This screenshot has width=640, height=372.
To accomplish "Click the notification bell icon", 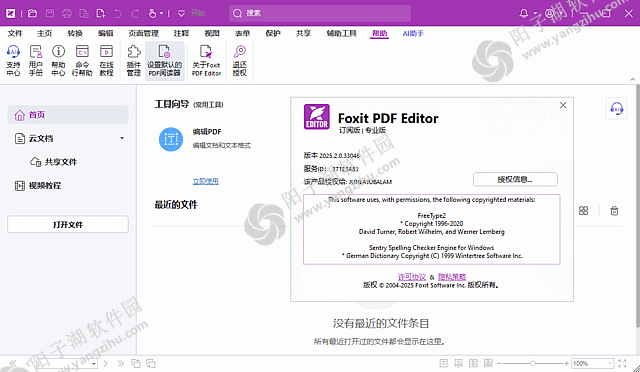I will click(523, 13).
